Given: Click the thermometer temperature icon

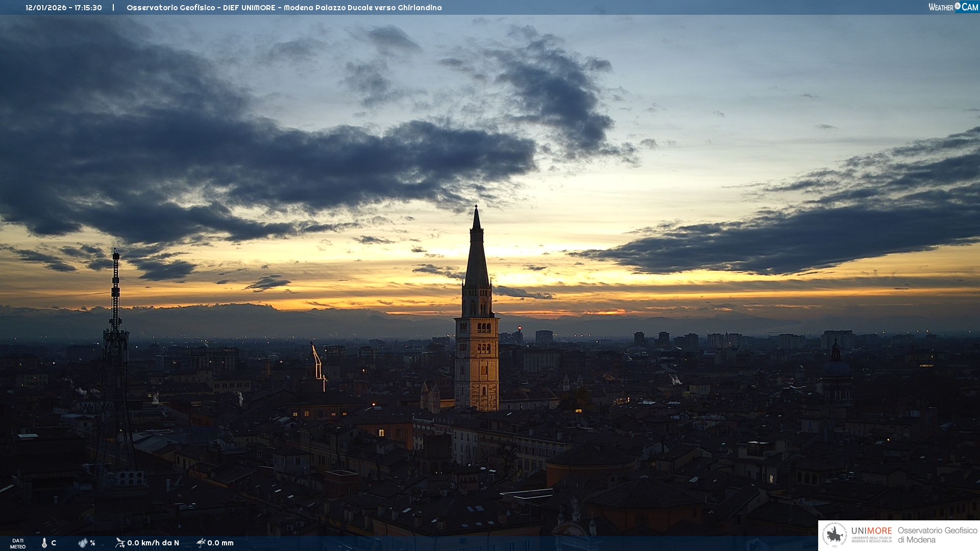Looking at the screenshot, I should (44, 543).
